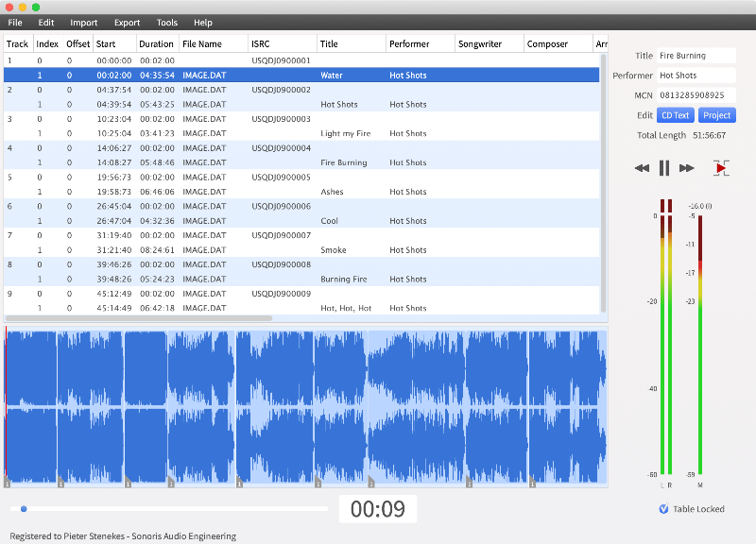Switch Edit mode to CD Text
Image resolution: width=756 pixels, height=544 pixels.
click(675, 114)
